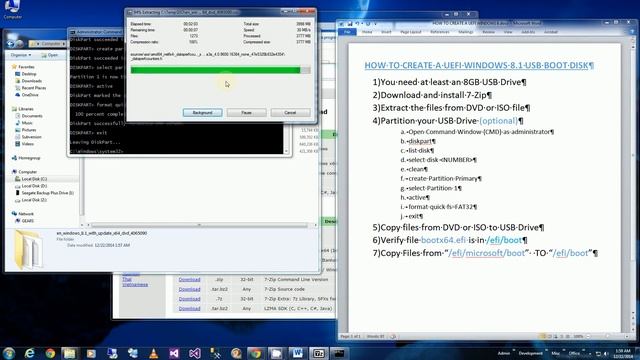The height and width of the screenshot is (360, 640).
Task: Select Favorites in Explorer navigation pane
Action: [26, 67]
